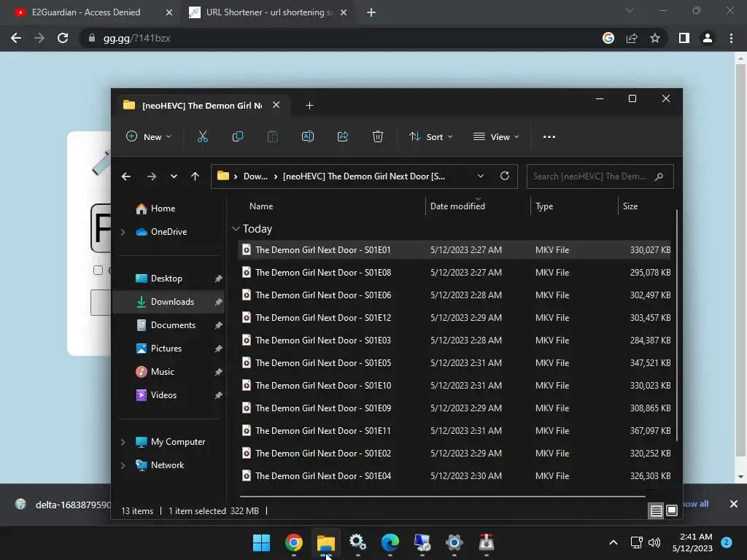Show hidden system tray icons
The image size is (747, 560).
(614, 542)
